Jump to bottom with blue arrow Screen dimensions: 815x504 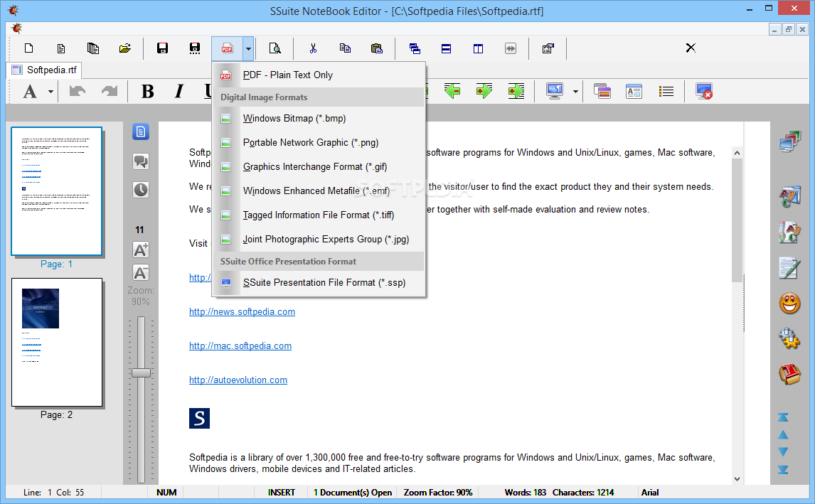(x=783, y=470)
